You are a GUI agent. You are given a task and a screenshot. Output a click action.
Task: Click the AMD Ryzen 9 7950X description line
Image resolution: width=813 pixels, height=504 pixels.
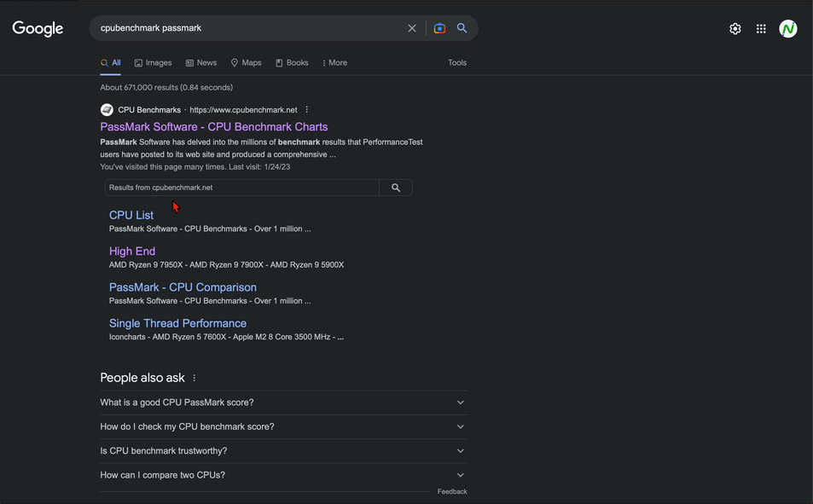(x=227, y=265)
